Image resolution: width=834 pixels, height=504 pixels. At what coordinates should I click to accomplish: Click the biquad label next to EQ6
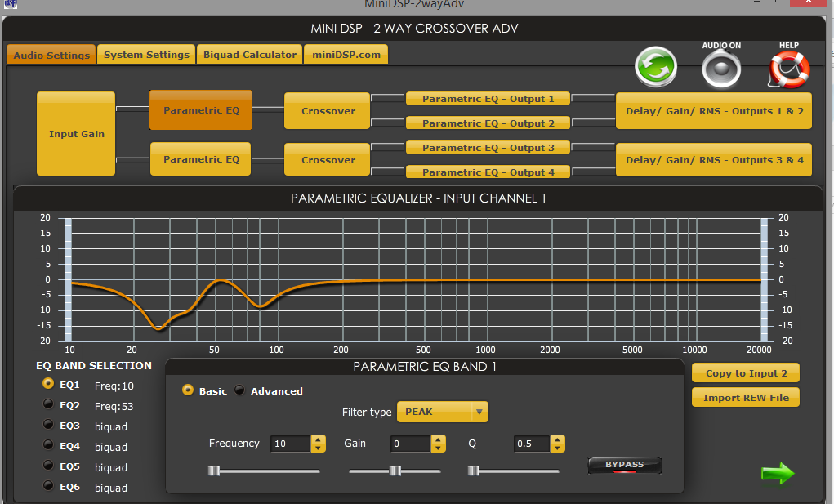click(x=110, y=488)
